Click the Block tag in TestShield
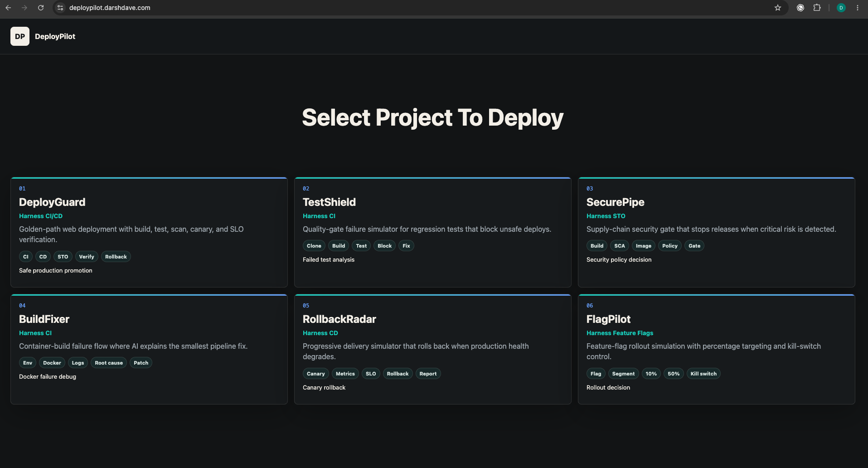868x468 pixels. [385, 246]
